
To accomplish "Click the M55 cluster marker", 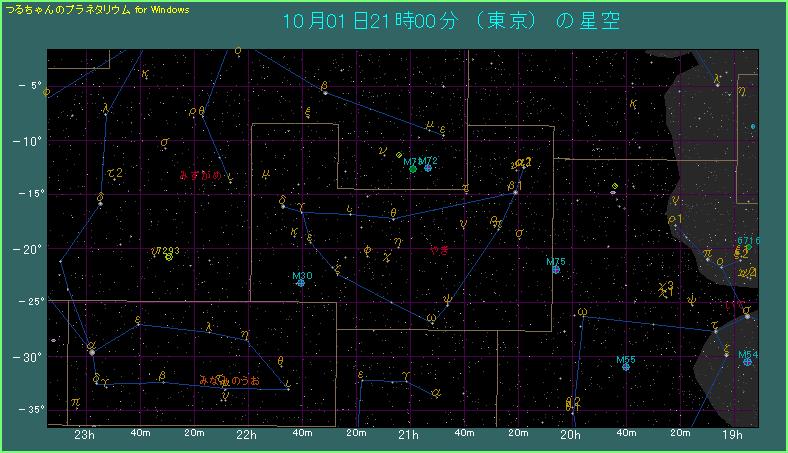I will pyautogui.click(x=626, y=367).
